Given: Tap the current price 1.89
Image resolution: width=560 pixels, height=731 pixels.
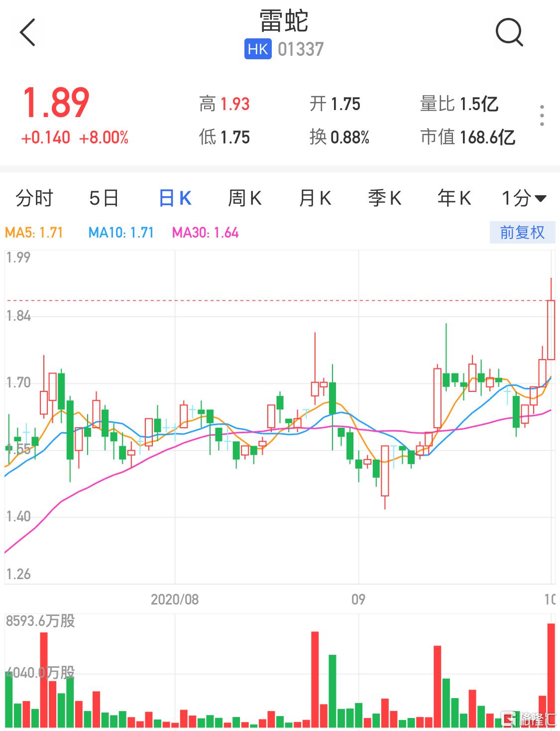Looking at the screenshot, I should [x=56, y=103].
